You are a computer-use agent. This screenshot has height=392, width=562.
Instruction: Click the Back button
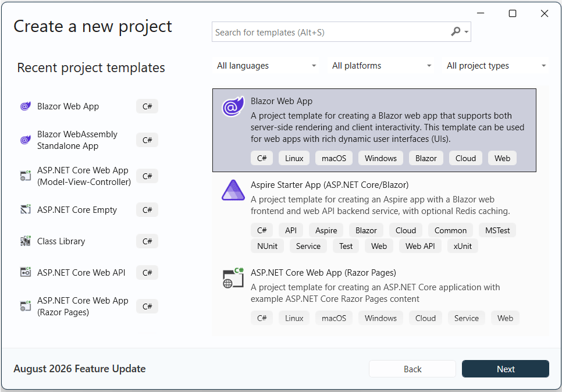coord(412,369)
